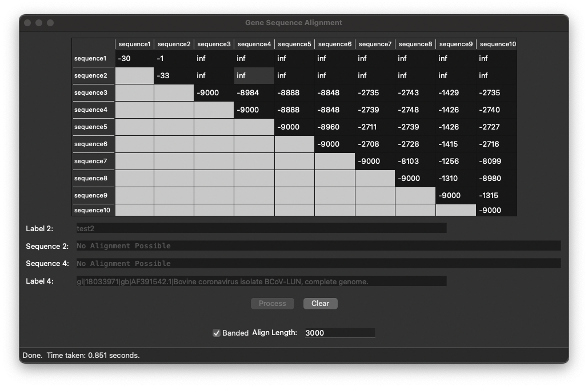The height and width of the screenshot is (387, 588).
Task: Click the -8960 cell in sequence5 row
Action: coord(335,127)
